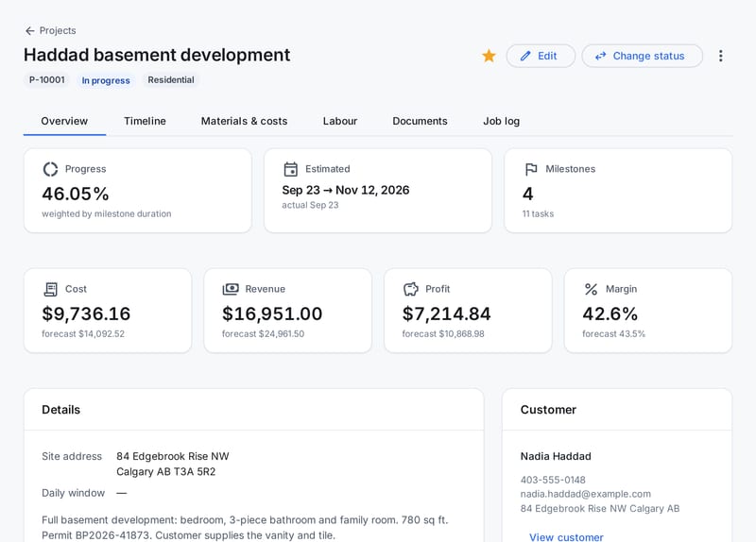This screenshot has width=756, height=542.
Task: Click the Change status button
Action: tap(642, 56)
